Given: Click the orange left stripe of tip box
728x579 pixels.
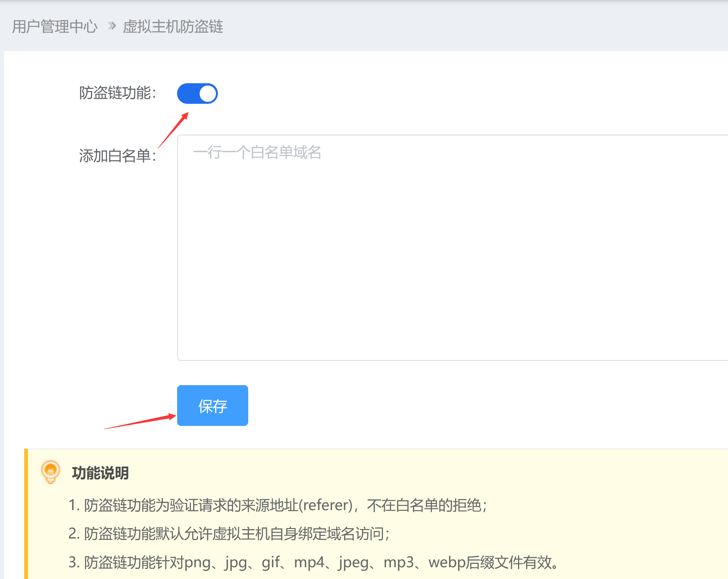Looking at the screenshot, I should point(26,513).
